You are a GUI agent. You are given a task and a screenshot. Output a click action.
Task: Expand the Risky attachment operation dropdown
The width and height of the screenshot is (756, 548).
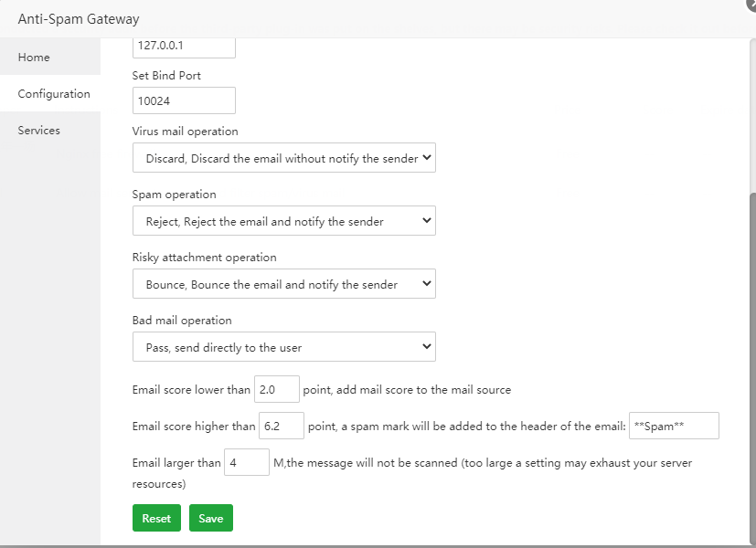click(x=283, y=284)
